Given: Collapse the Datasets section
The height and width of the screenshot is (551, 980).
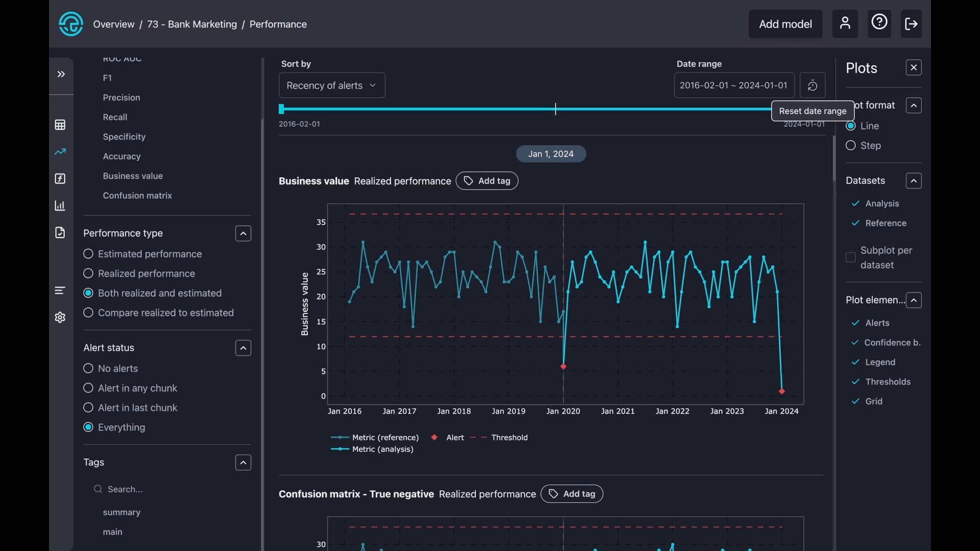Looking at the screenshot, I should tap(913, 181).
